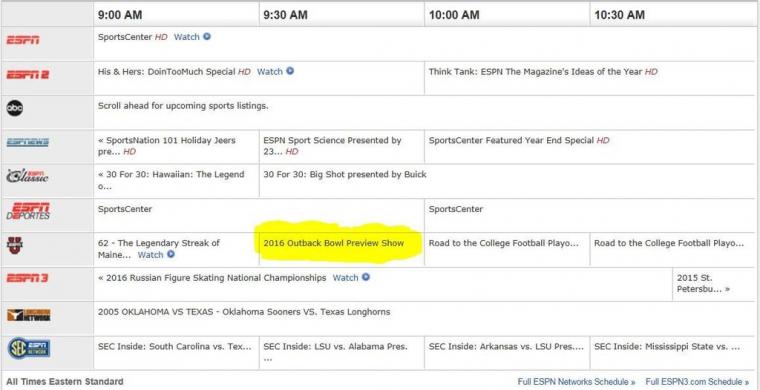The width and height of the screenshot is (760, 390).
Task: Click the ESPNews channel logo
Action: (x=28, y=142)
